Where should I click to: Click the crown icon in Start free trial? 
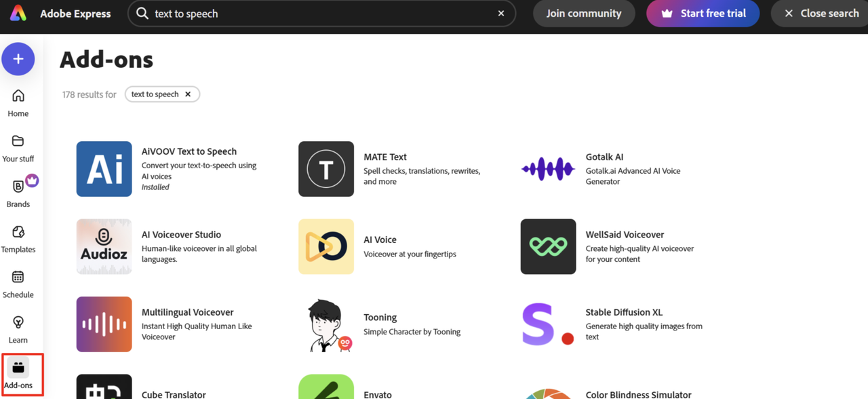[667, 14]
